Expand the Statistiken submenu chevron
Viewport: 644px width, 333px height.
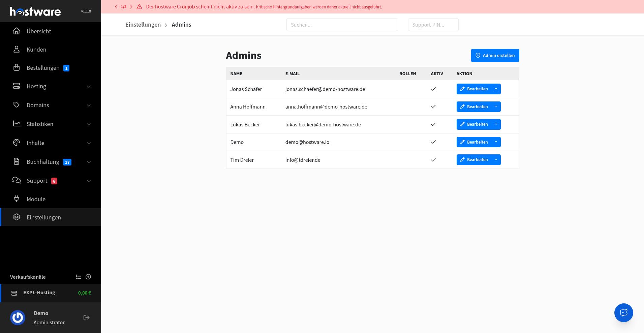[x=89, y=124]
